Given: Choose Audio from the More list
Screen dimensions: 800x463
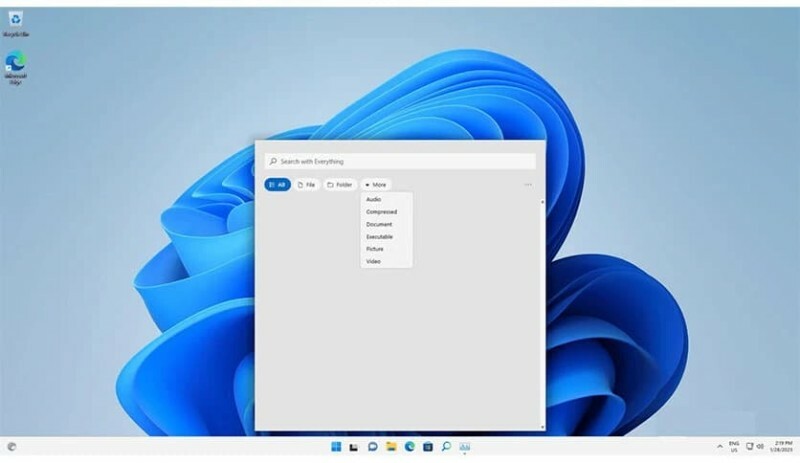Looking at the screenshot, I should click(x=374, y=199).
